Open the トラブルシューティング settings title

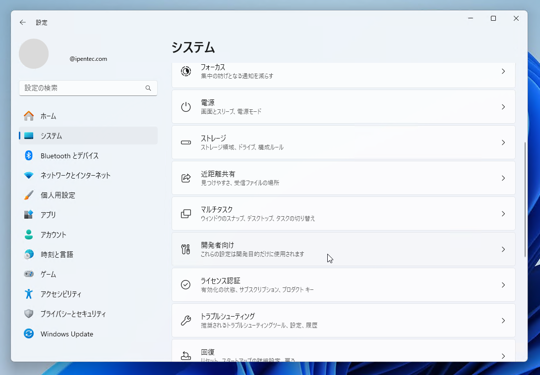coord(228,316)
